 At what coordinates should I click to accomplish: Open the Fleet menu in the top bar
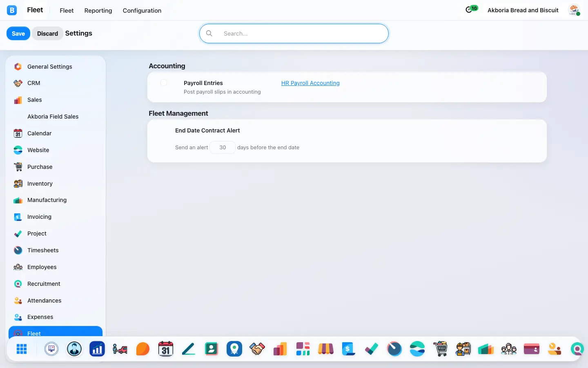pos(67,11)
